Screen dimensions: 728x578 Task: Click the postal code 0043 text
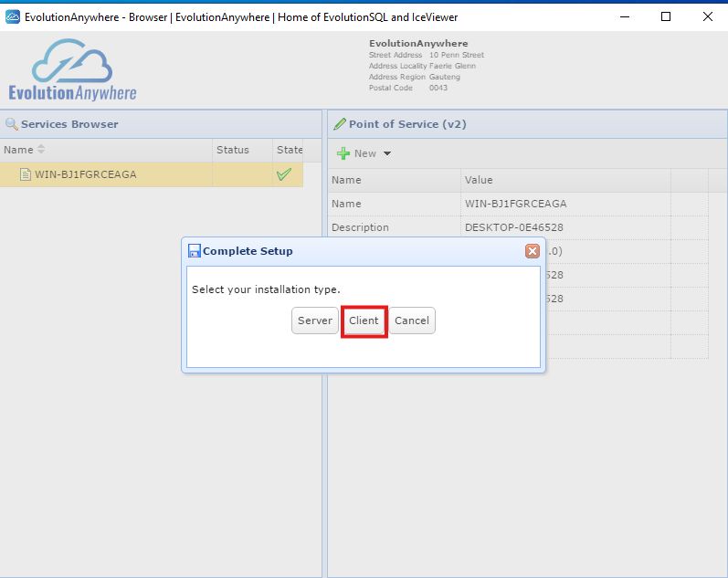point(438,88)
